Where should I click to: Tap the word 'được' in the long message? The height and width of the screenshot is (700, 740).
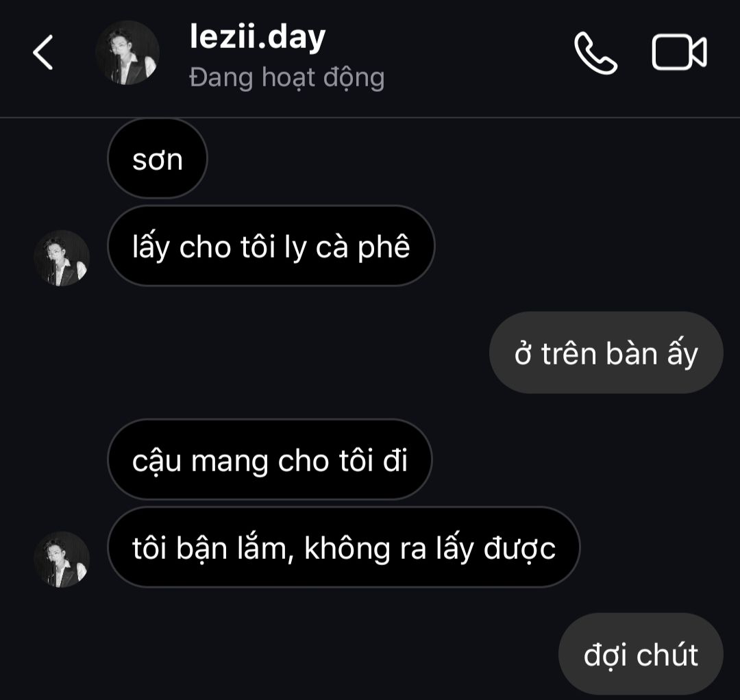pos(519,549)
